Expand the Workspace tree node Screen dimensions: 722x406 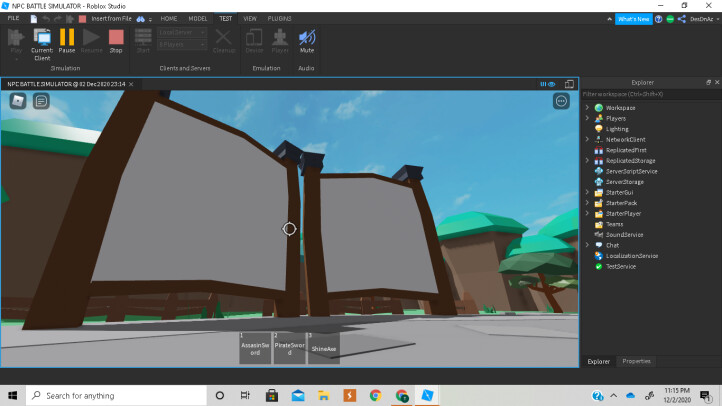587,107
